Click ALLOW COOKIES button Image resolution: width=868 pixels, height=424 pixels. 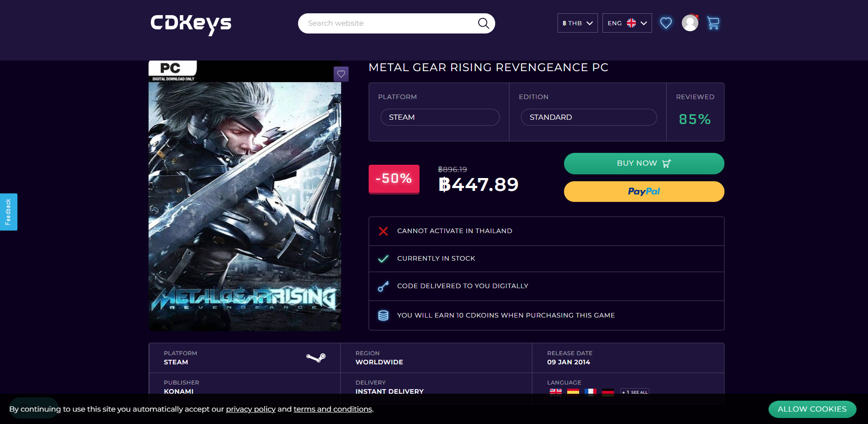pyautogui.click(x=812, y=409)
